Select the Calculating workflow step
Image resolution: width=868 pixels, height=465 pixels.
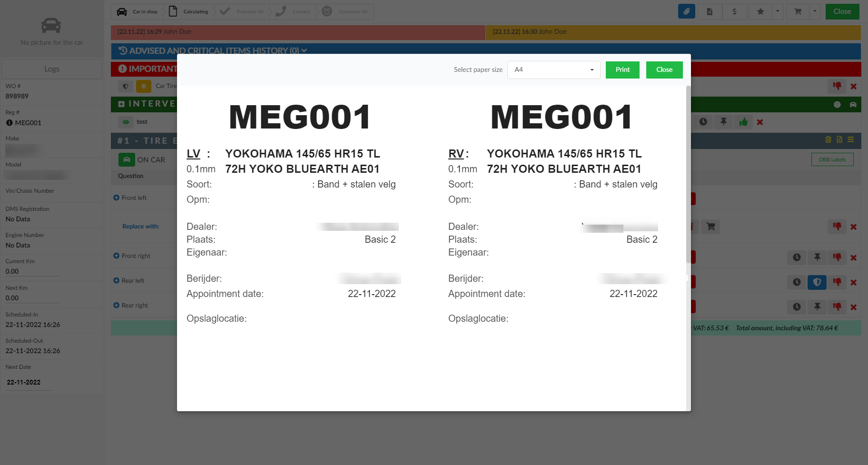click(189, 11)
